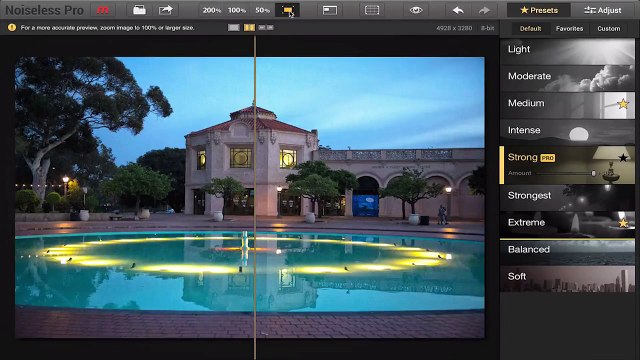Click the share/export arrow icon
The height and width of the screenshot is (360, 640).
165,10
